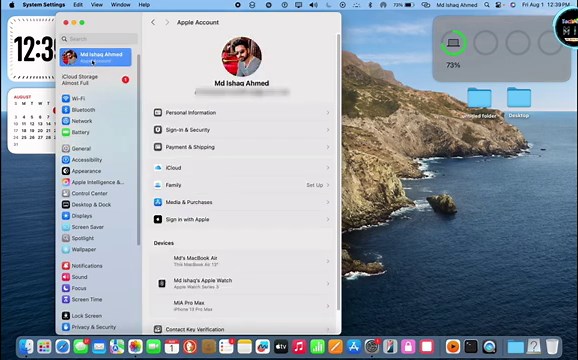Open Finder from the Dock
578x360 pixels.
click(26, 346)
